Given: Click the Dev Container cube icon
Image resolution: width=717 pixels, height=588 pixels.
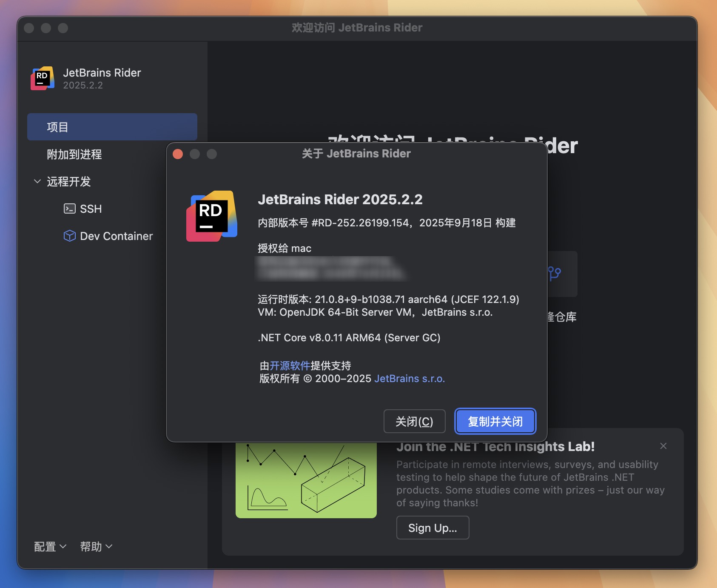Looking at the screenshot, I should [69, 236].
